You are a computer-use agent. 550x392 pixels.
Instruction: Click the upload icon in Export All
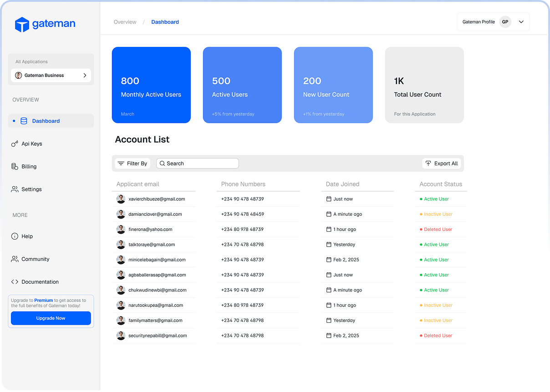point(428,163)
